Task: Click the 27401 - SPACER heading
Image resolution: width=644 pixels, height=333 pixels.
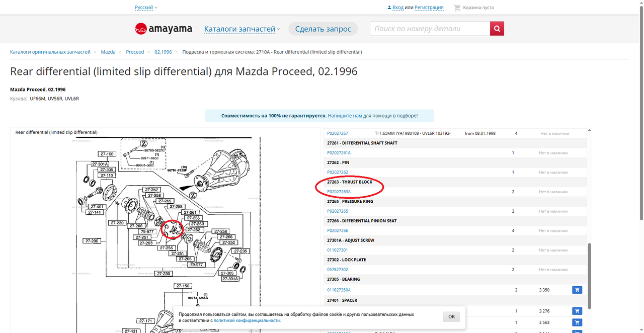Action: coord(342,300)
